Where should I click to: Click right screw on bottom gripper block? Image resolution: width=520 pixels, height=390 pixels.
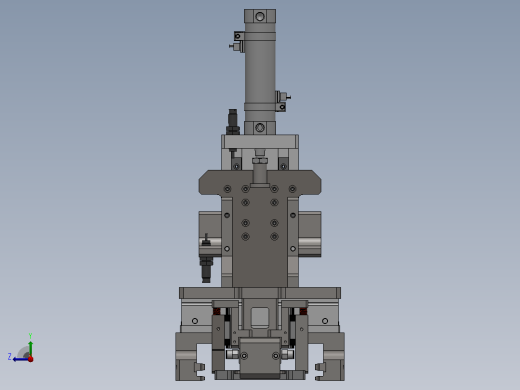pyautogui.click(x=276, y=356)
